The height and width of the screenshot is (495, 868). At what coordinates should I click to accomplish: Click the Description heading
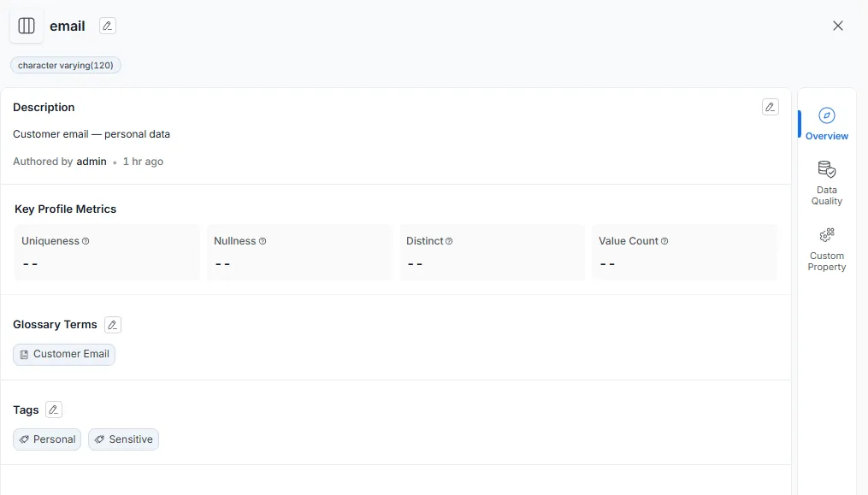[44, 108]
